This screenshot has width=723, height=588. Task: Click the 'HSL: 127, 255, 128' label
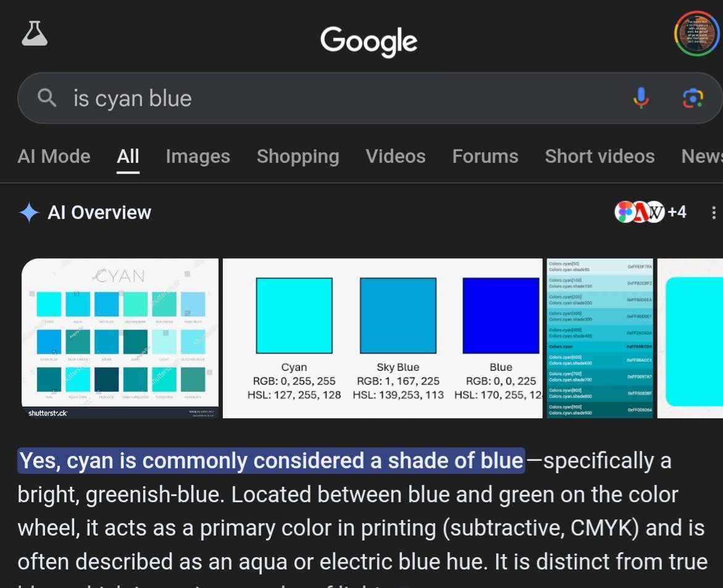(294, 395)
